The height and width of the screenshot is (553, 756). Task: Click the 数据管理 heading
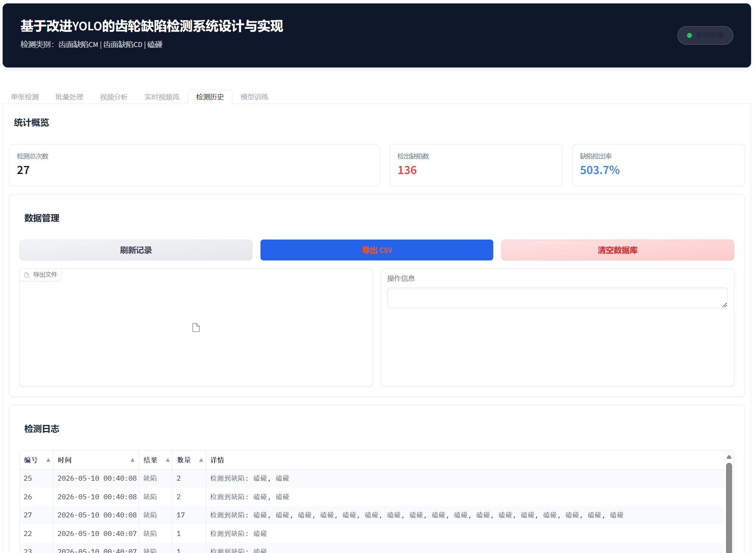pyautogui.click(x=42, y=218)
